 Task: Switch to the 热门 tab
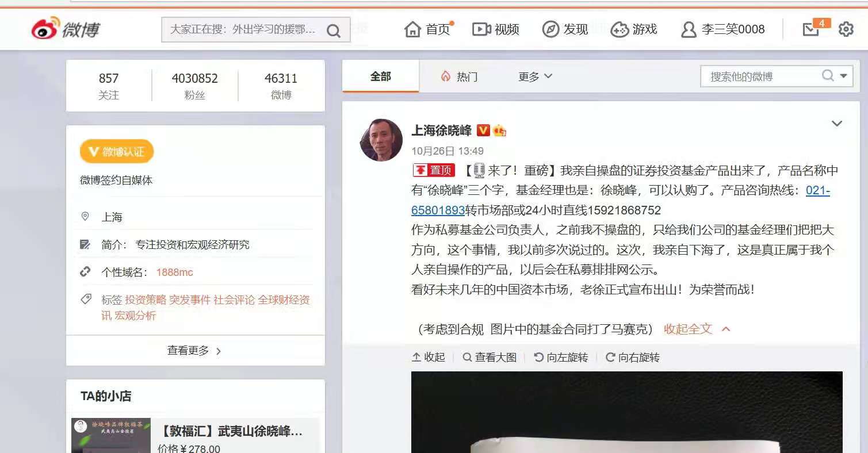[x=459, y=76]
